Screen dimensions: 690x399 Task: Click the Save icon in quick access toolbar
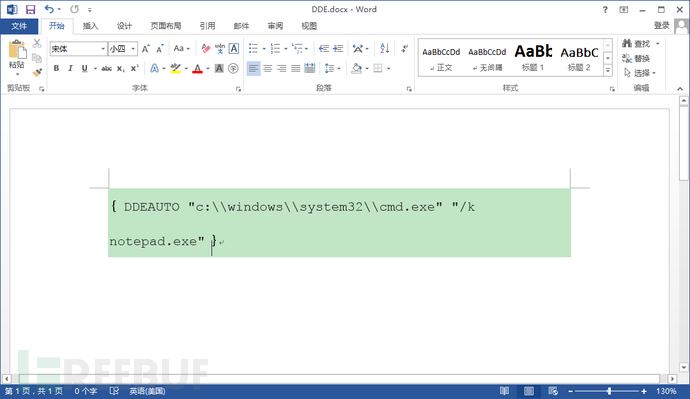tap(30, 9)
